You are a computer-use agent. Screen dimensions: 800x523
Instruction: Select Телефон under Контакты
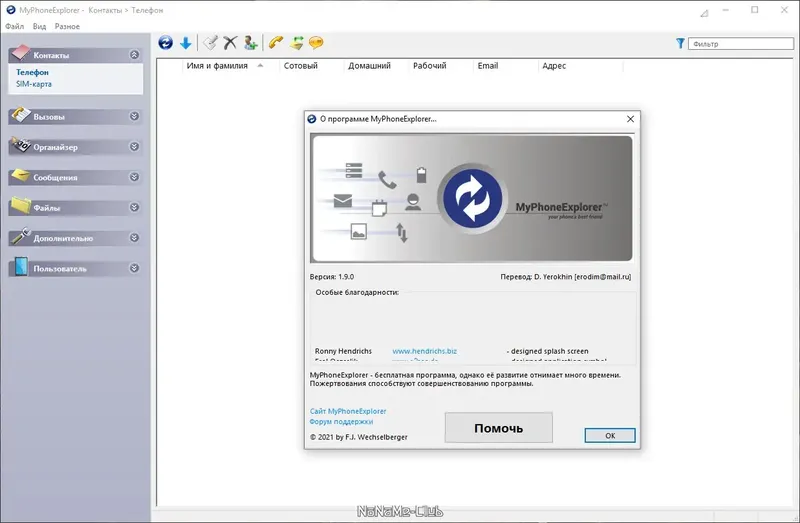tap(32, 72)
